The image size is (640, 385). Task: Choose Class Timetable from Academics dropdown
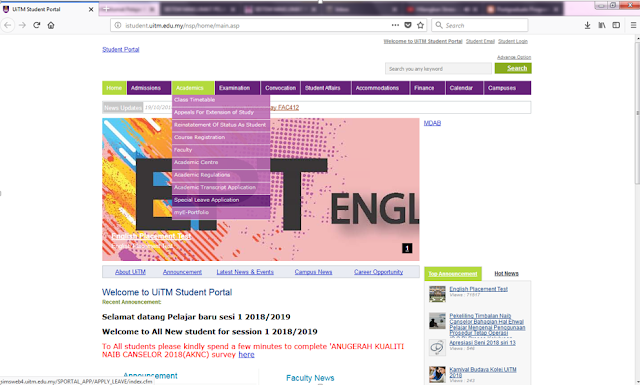point(221,100)
